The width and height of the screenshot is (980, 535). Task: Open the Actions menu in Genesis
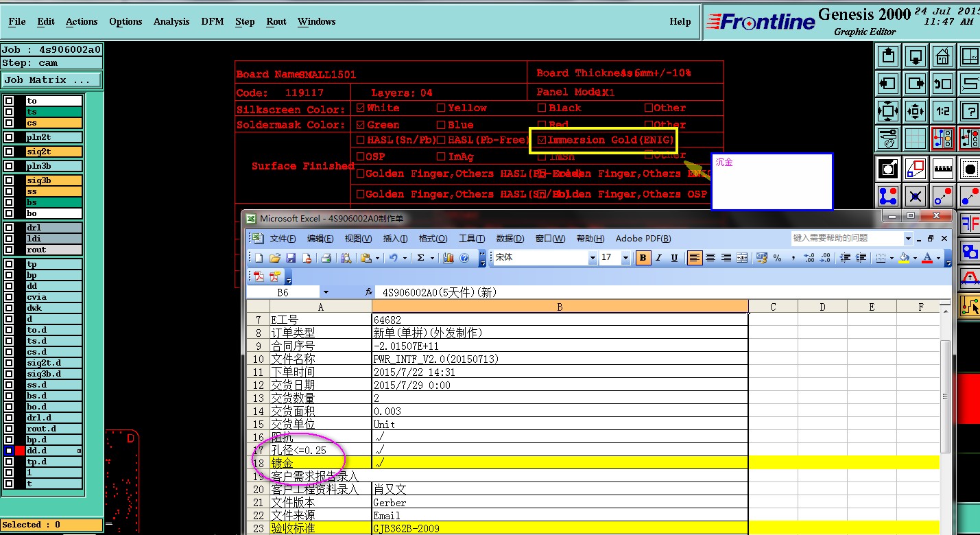(x=82, y=22)
